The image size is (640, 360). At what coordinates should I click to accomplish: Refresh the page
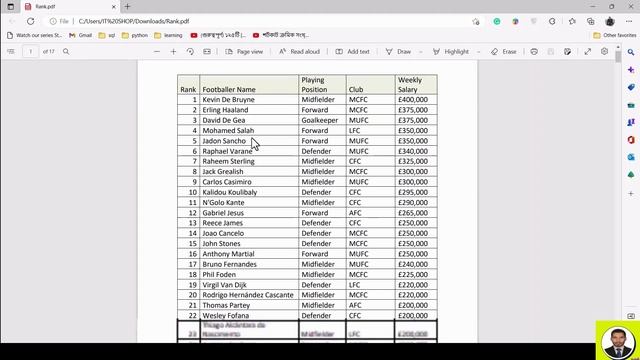pos(31,21)
